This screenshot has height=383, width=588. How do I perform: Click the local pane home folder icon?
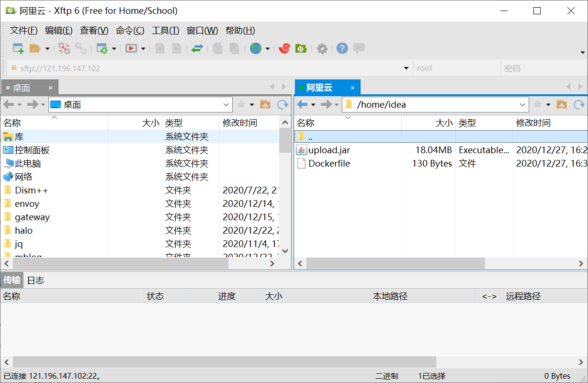click(265, 104)
